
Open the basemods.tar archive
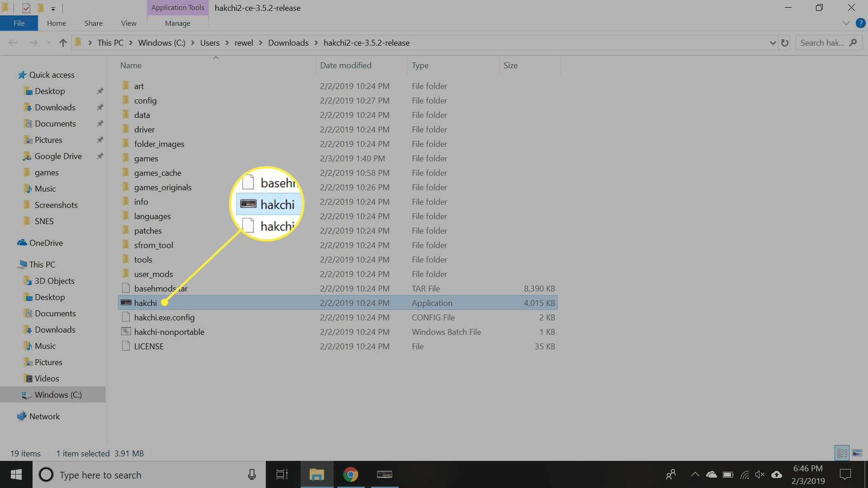click(160, 288)
